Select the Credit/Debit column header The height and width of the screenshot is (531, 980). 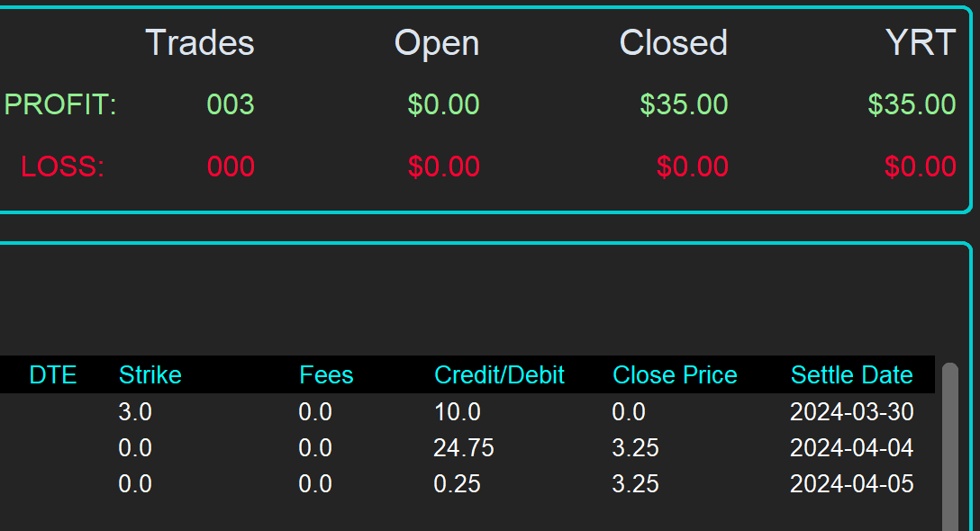click(499, 374)
